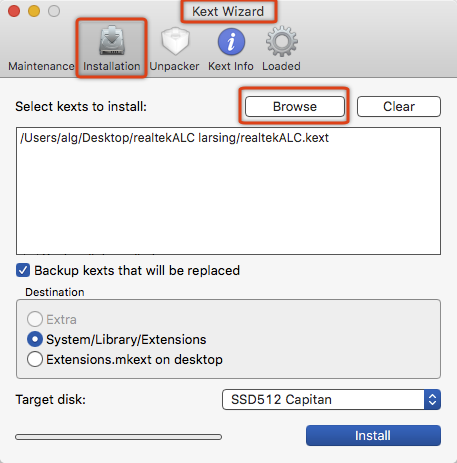This screenshot has height=463, width=457.
Task: Start installation with the Install button
Action: pyautogui.click(x=373, y=435)
